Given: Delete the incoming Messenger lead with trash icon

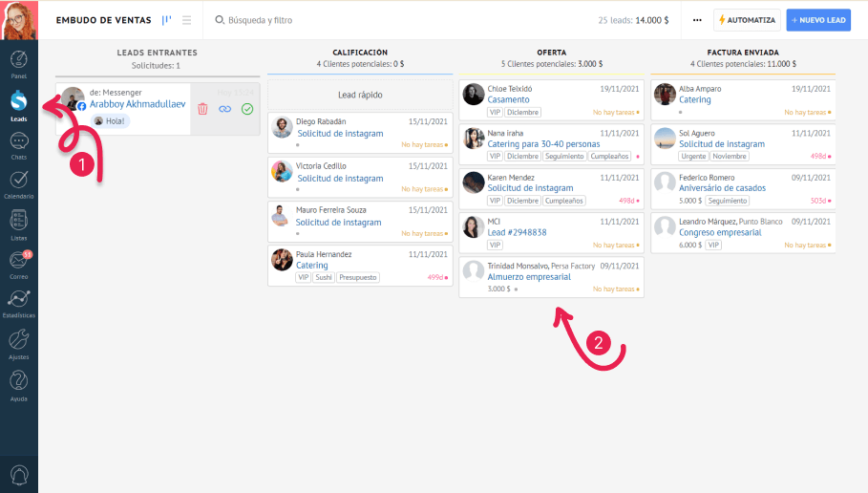Looking at the screenshot, I should [202, 109].
